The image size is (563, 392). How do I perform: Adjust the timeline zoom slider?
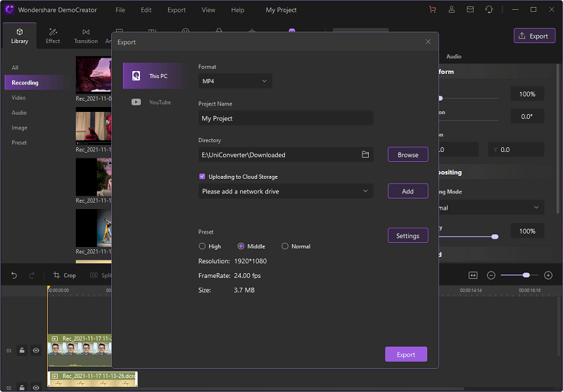pyautogui.click(x=526, y=275)
